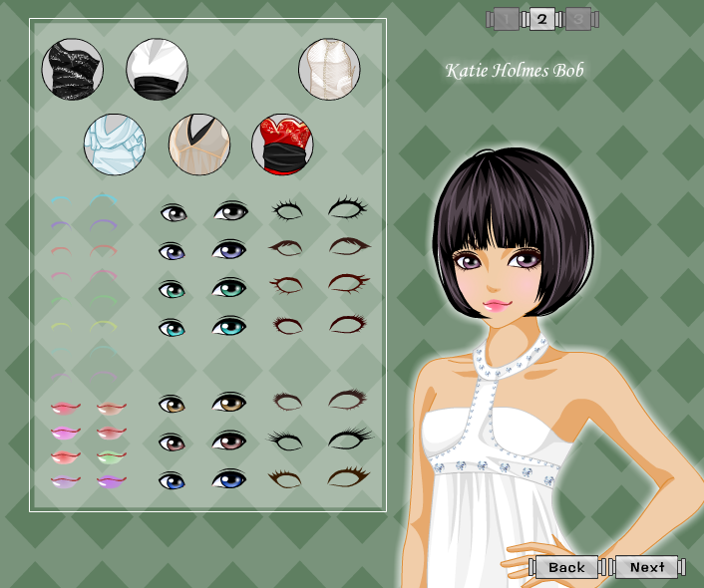Apply the magenta pink lips

66,433
